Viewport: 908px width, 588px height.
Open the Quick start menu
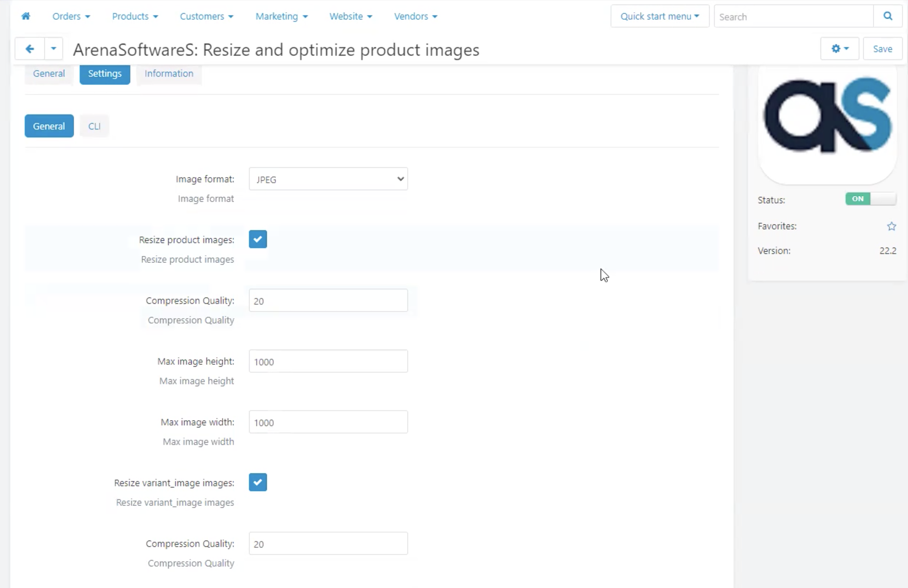659,16
